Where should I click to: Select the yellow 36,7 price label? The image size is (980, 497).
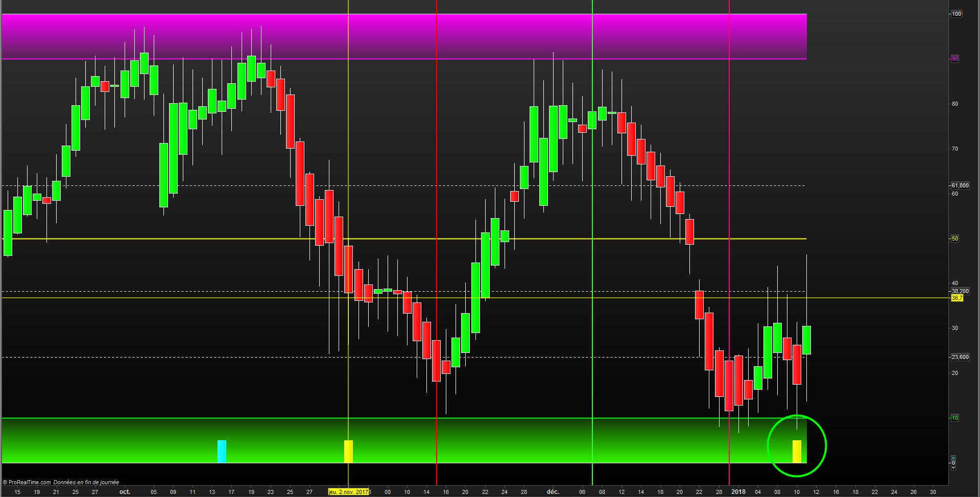[x=957, y=298]
